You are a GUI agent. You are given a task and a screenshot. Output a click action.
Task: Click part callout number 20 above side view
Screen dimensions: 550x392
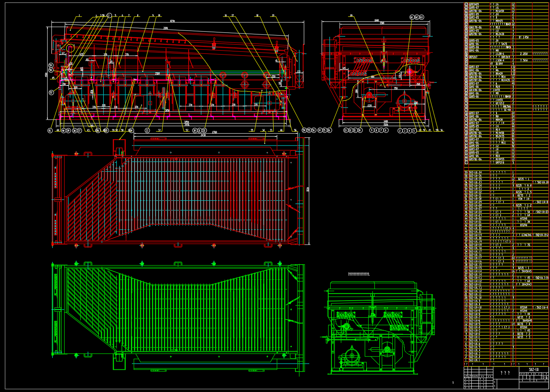tap(351, 16)
